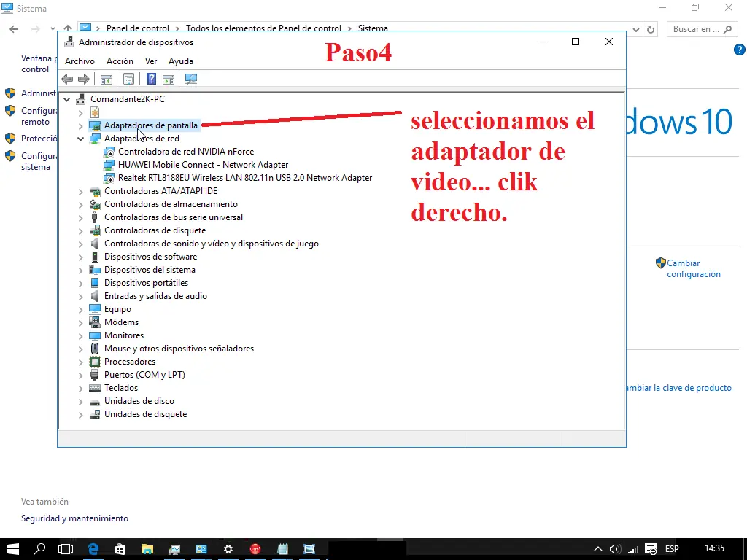Click the blue Help question mark icon

click(x=151, y=79)
